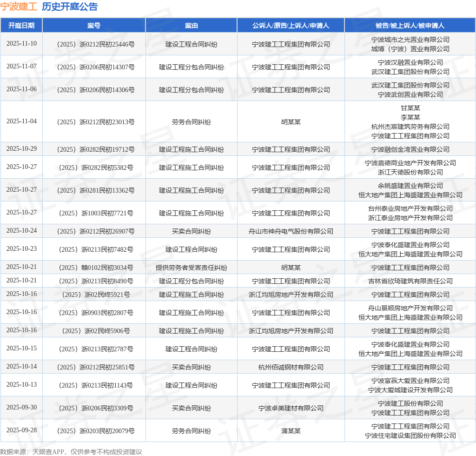
Task: Click defendant 宁波城市之光置业有限公司
Action: (410, 40)
